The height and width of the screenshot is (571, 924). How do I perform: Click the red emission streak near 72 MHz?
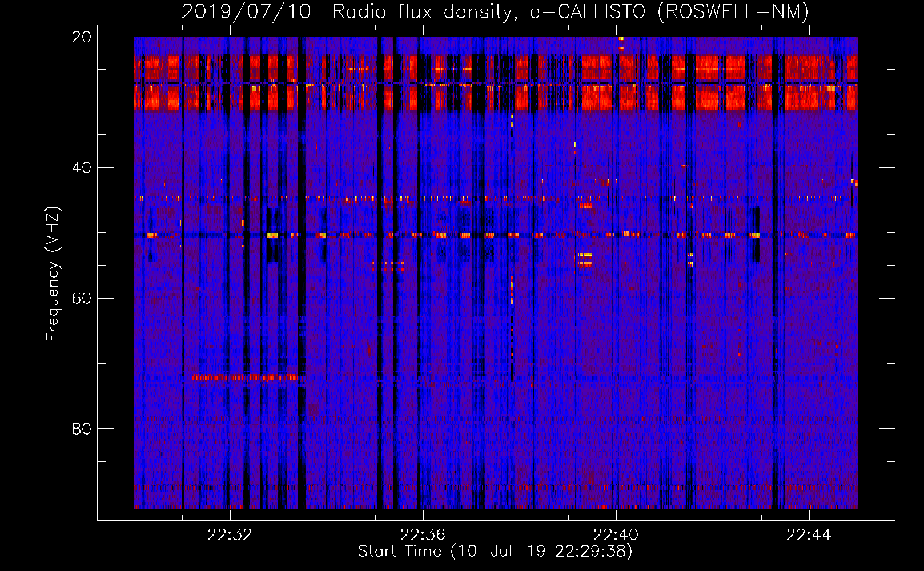245,377
